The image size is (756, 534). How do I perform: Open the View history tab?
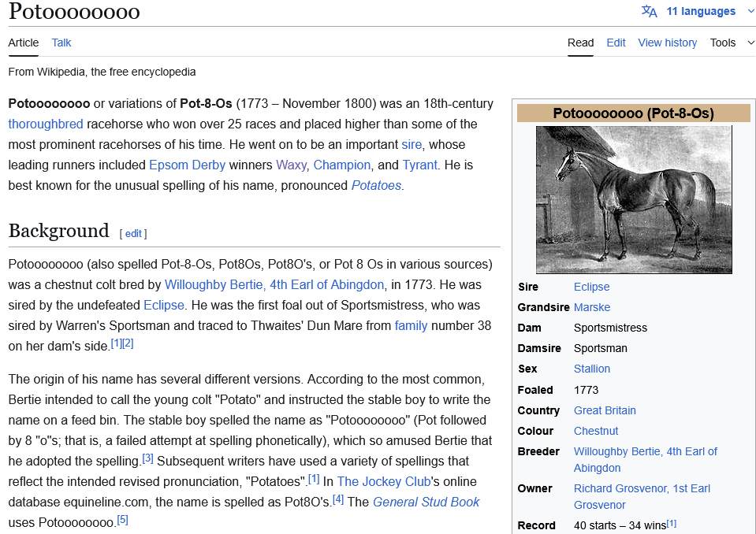click(667, 43)
